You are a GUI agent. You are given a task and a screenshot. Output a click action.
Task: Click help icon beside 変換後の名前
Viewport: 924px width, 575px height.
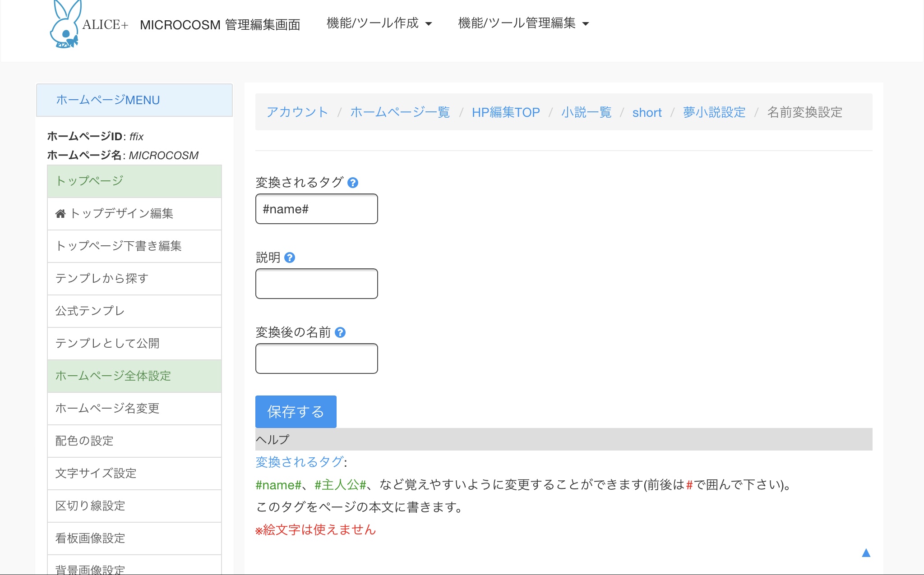(x=341, y=332)
